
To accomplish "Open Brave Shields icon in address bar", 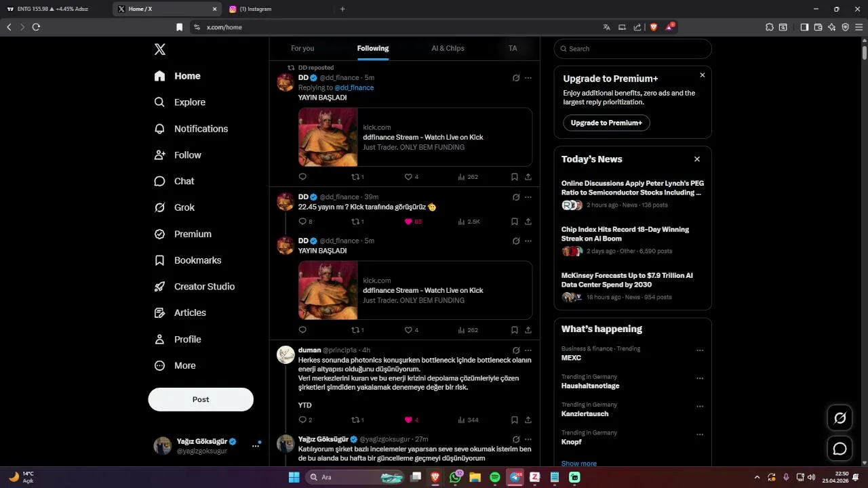I will pos(654,27).
